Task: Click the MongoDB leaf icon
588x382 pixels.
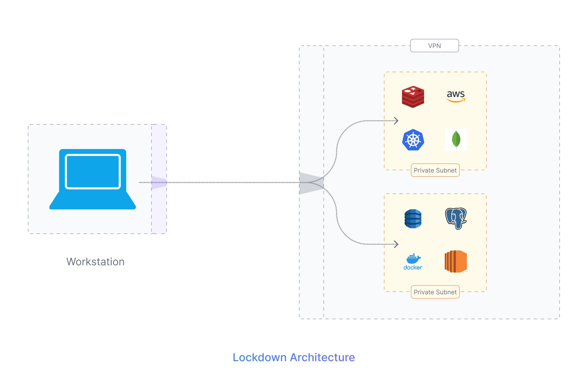Action: tap(456, 140)
